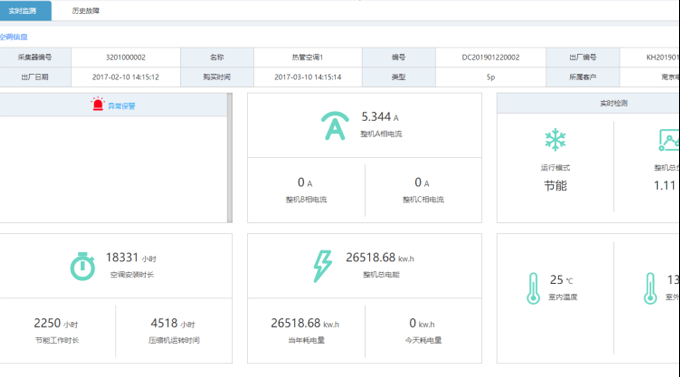
Task: Select the code value DC201901220002
Action: pos(490,57)
